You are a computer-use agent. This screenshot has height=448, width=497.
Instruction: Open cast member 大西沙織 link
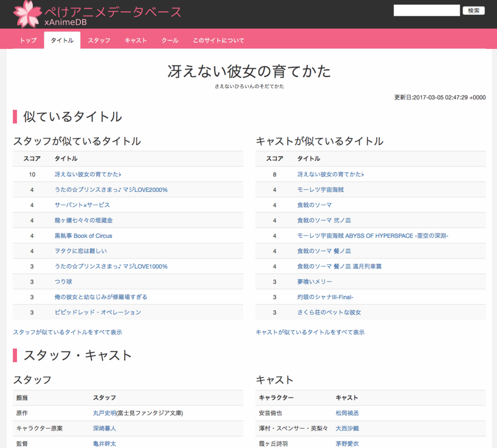[x=347, y=429]
